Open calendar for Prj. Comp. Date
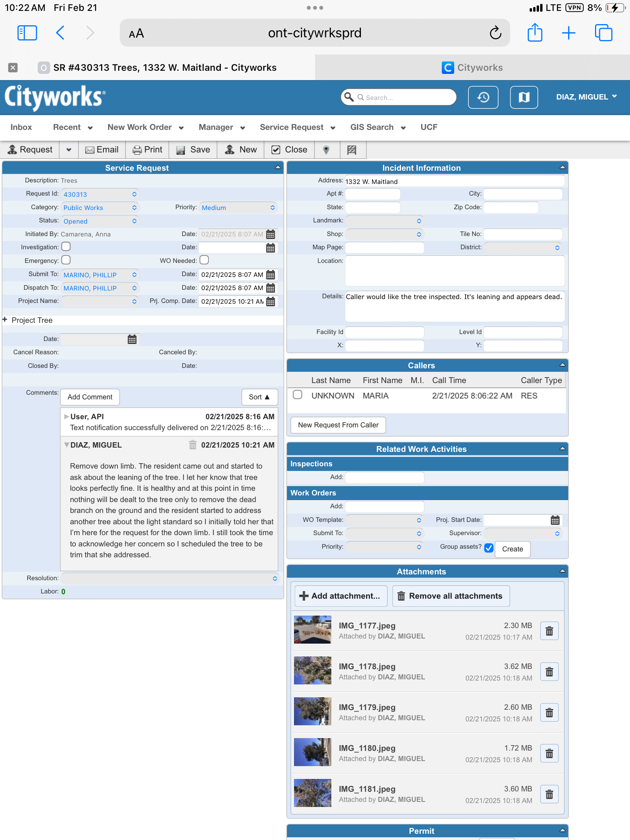 pyautogui.click(x=271, y=301)
